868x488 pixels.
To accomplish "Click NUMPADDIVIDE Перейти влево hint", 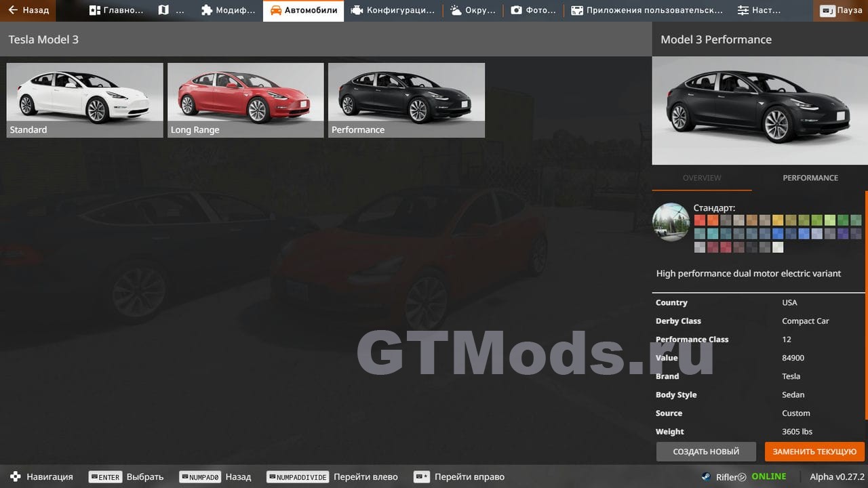I will 332,476.
